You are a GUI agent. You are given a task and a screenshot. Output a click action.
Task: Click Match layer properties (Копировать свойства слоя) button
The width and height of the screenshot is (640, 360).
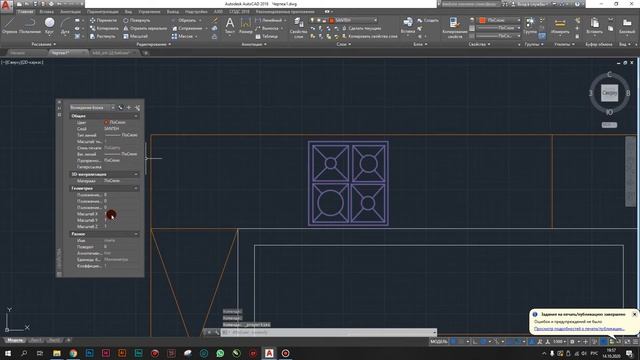(369, 36)
